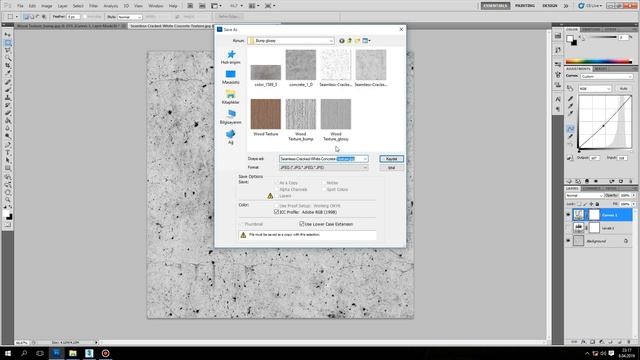Click the color spectrum ramp
640x360 pixels.
[599, 61]
